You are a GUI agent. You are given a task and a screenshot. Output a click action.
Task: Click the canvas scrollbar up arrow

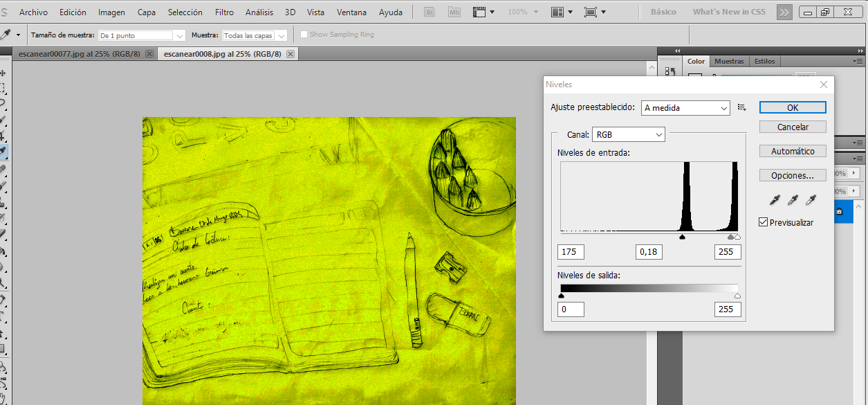tap(652, 67)
